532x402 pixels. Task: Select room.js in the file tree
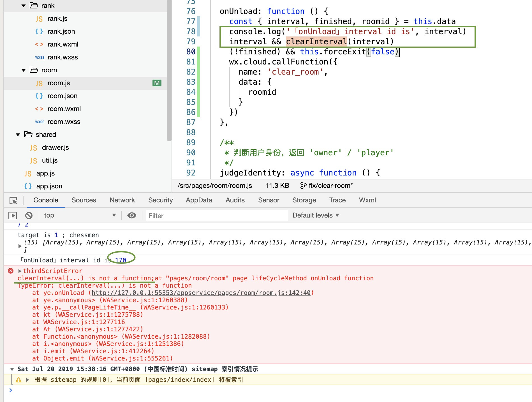tap(85, 83)
